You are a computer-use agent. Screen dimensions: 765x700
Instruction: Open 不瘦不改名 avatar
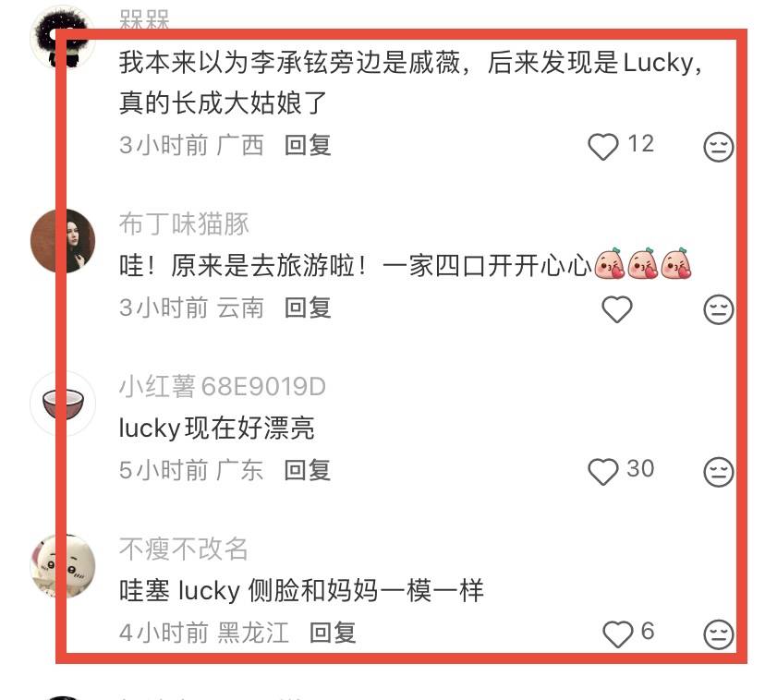(x=63, y=566)
